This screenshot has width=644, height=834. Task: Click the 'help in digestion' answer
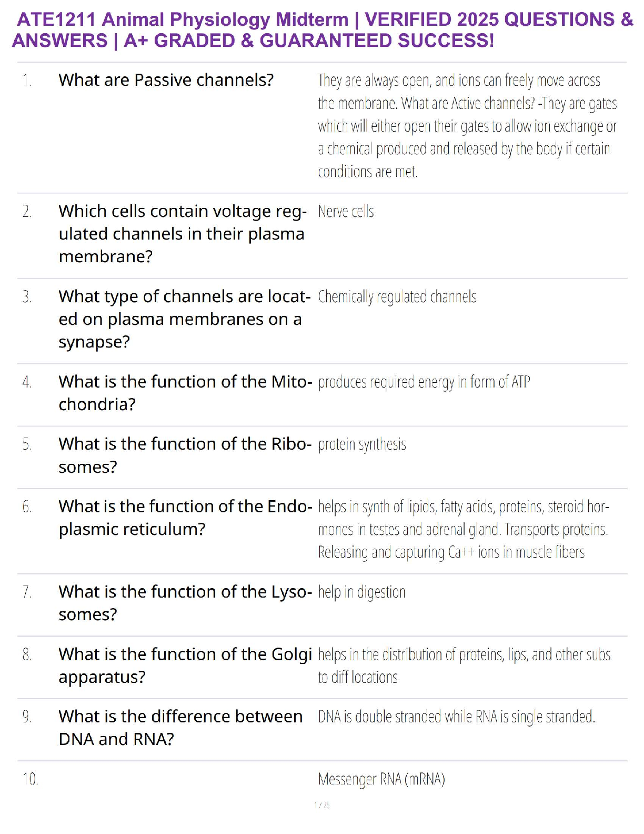[x=361, y=592]
